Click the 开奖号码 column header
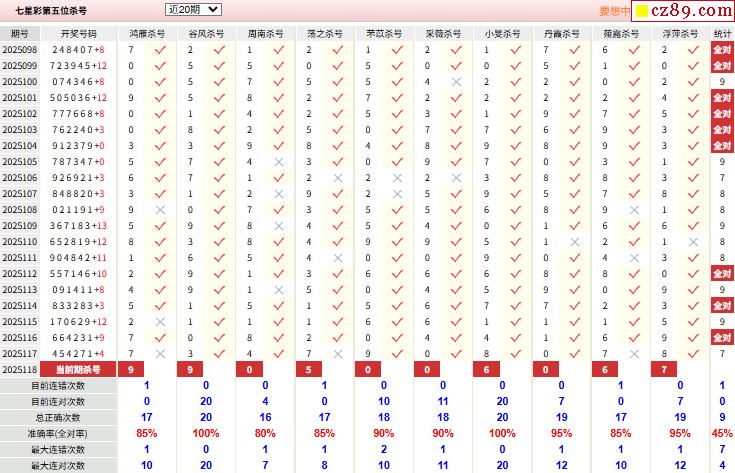The width and height of the screenshot is (735, 473). click(79, 34)
